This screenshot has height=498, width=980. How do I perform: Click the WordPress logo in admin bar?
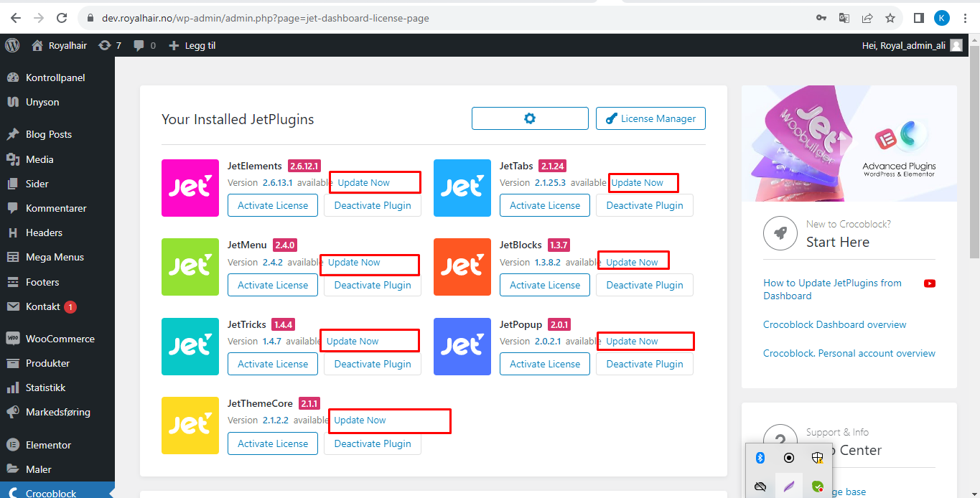(12, 45)
